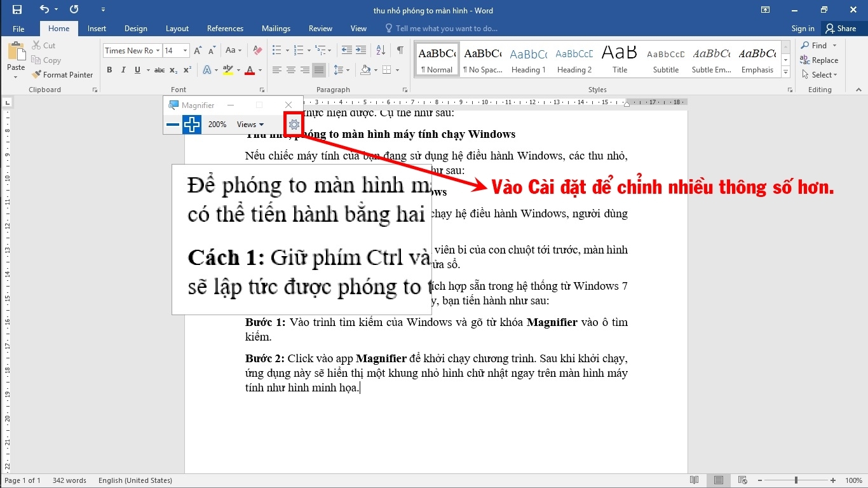Clear all formatting
The height and width of the screenshot is (488, 868).
click(x=257, y=50)
